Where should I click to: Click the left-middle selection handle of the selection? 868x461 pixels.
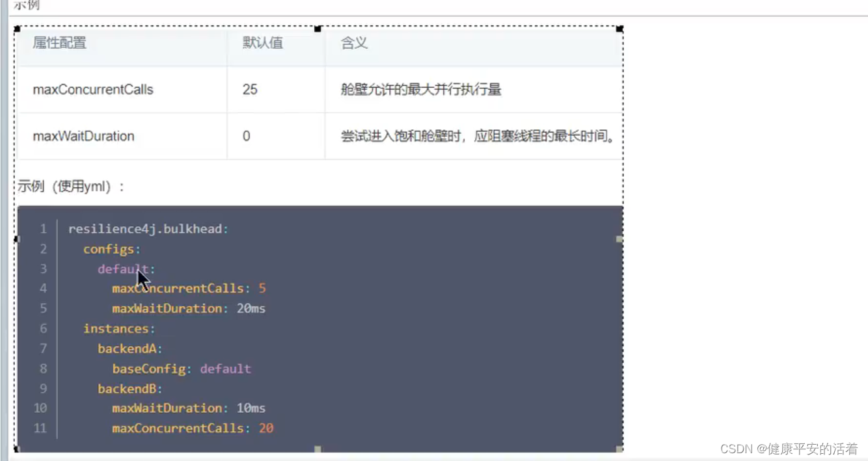coord(16,239)
